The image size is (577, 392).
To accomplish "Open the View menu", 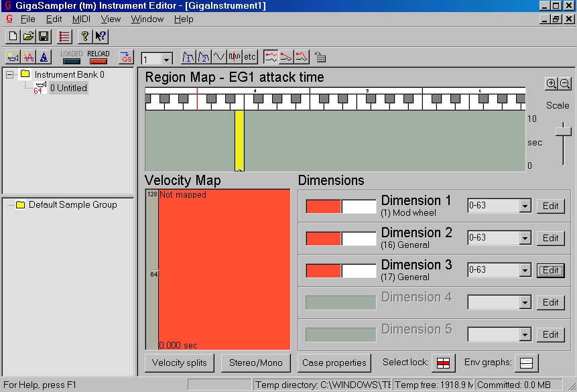I will [111, 19].
